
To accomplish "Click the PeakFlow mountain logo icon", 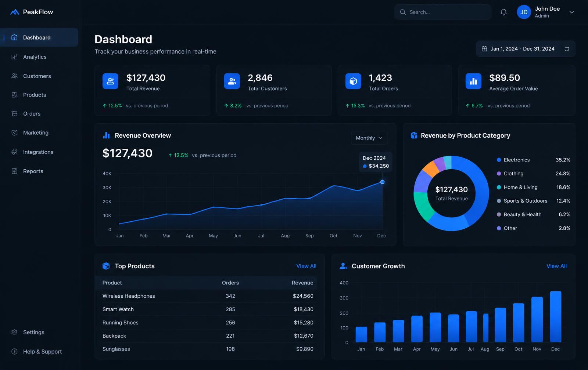I will coord(14,12).
